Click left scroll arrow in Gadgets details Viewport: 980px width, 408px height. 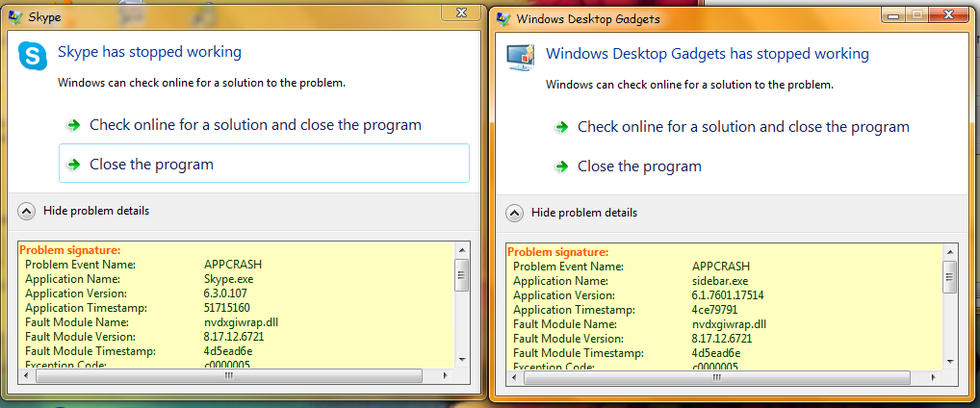click(513, 377)
